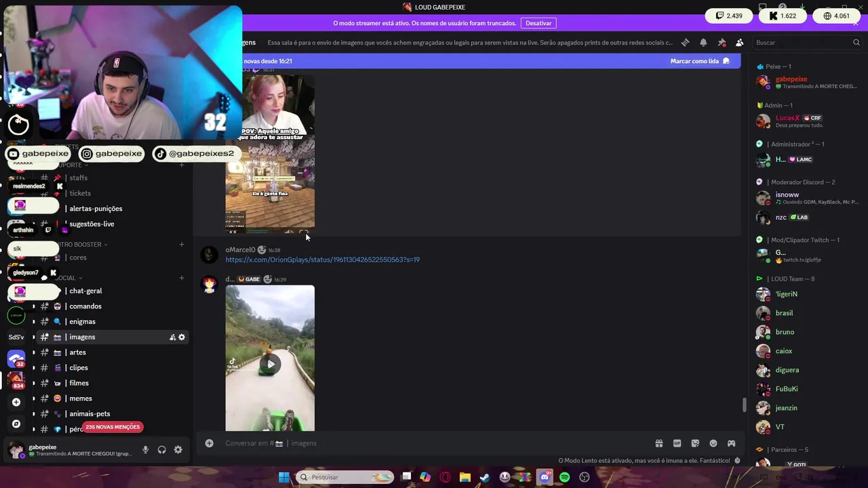Viewport: 868px width, 488px height.
Task: Open Discover servers compass icon
Action: click(x=16, y=424)
